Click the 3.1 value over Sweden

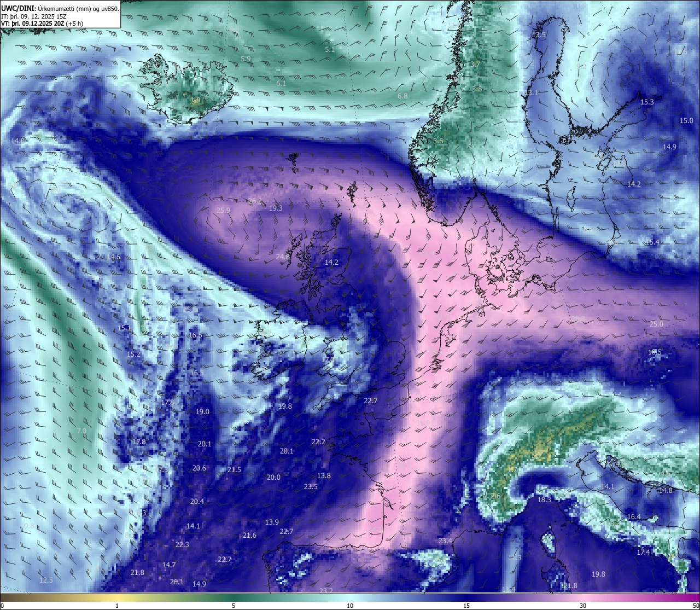[532, 92]
